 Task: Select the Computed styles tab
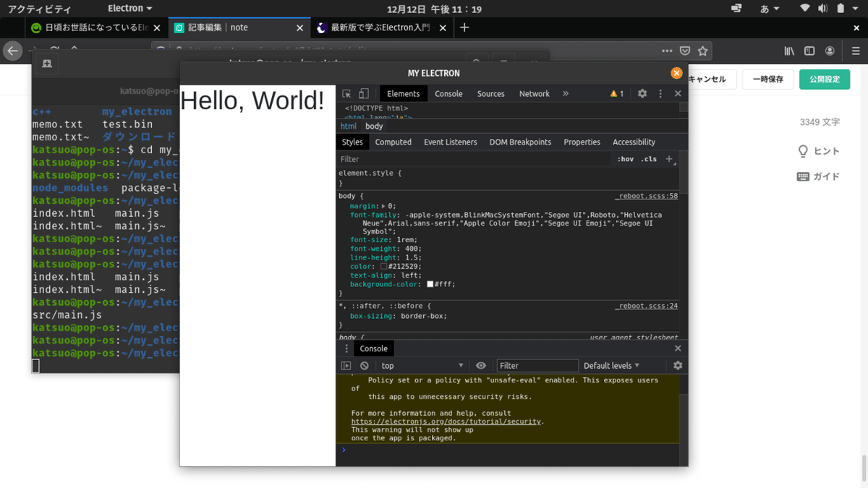393,142
